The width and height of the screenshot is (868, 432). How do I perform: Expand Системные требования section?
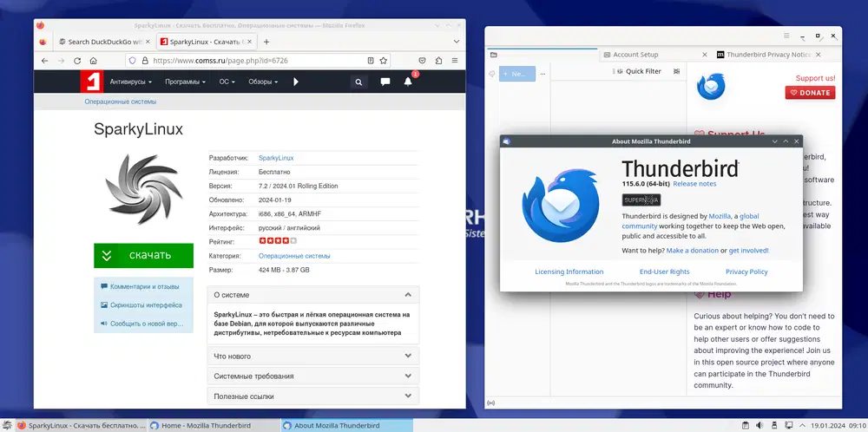(312, 376)
